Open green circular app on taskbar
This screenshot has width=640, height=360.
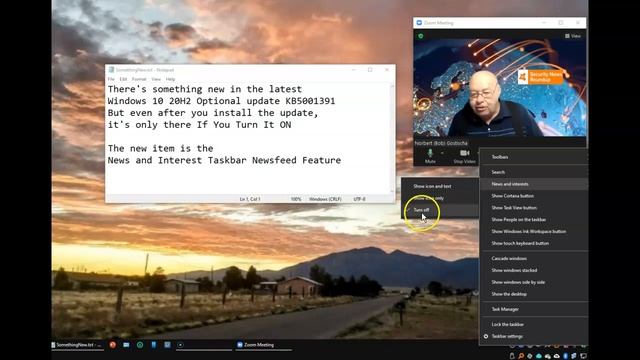pyautogui.click(x=140, y=345)
